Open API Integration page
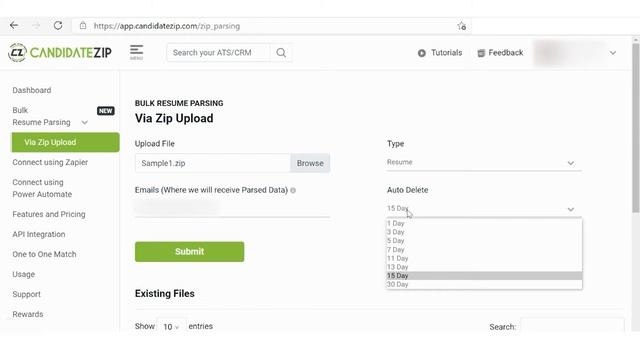 pos(39,234)
